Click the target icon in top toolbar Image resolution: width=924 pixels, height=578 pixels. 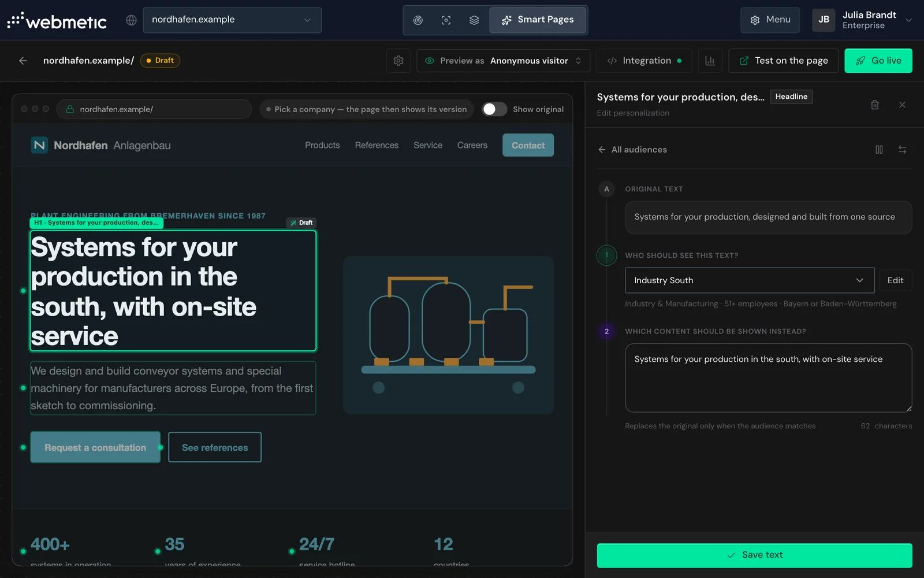418,20
